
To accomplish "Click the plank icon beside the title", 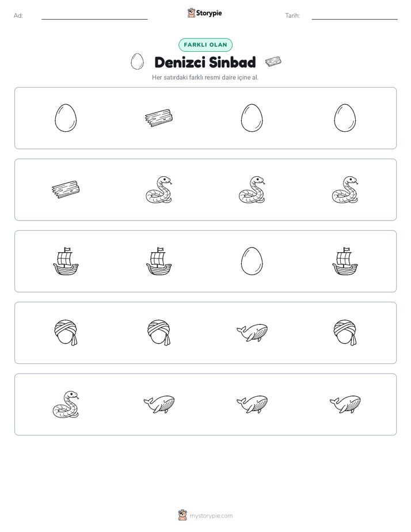I will (273, 62).
